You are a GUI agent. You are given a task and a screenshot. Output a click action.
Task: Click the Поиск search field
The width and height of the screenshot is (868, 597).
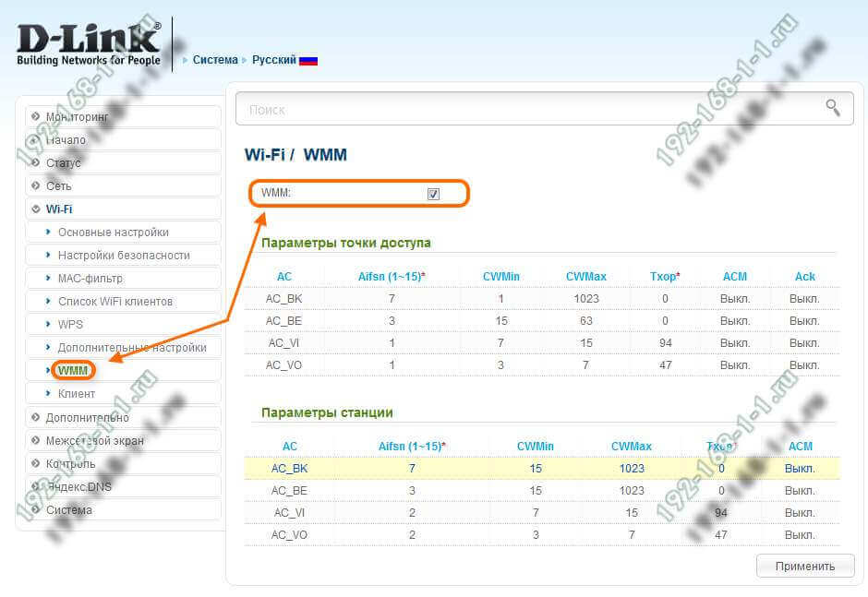pyautogui.click(x=526, y=109)
